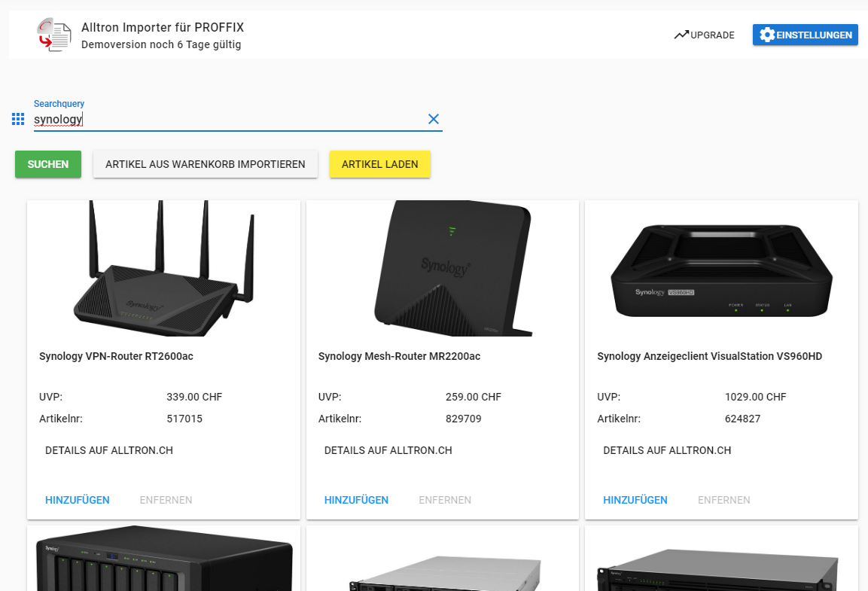The width and height of the screenshot is (868, 591).
Task: Click ARTIKEL AUS WARENKORB IMPORTIEREN
Action: coord(205,163)
